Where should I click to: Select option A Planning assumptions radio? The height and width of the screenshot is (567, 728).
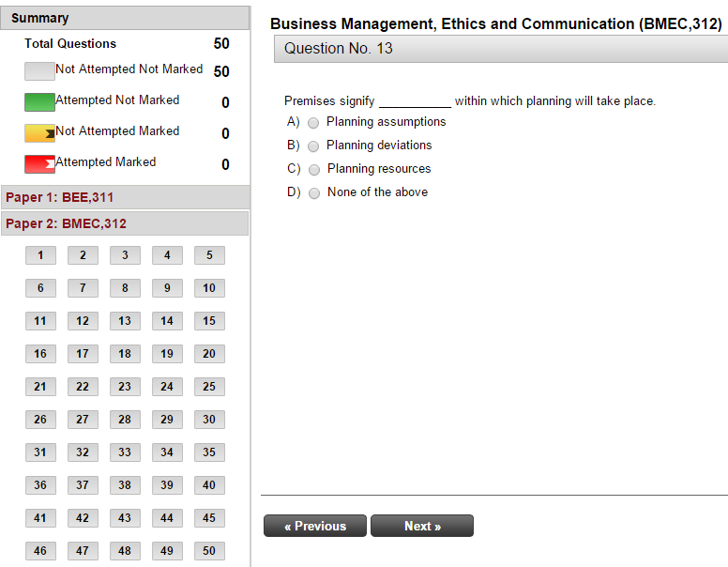313,122
